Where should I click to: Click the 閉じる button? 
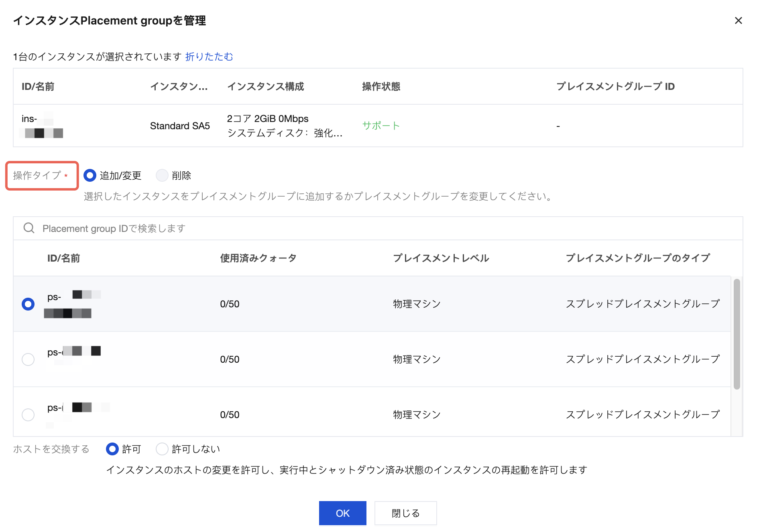click(x=405, y=513)
